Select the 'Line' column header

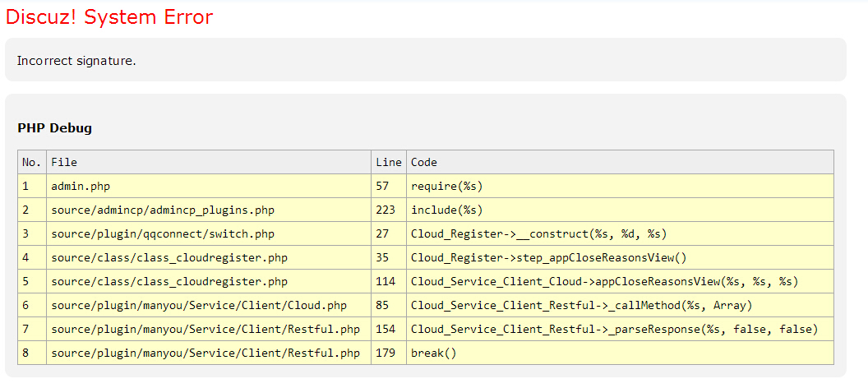388,162
